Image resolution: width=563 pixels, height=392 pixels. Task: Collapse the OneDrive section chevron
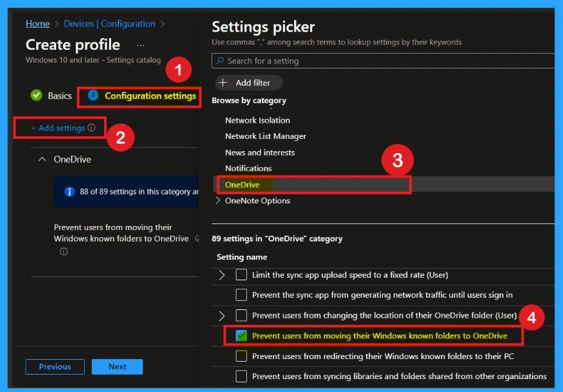42,160
